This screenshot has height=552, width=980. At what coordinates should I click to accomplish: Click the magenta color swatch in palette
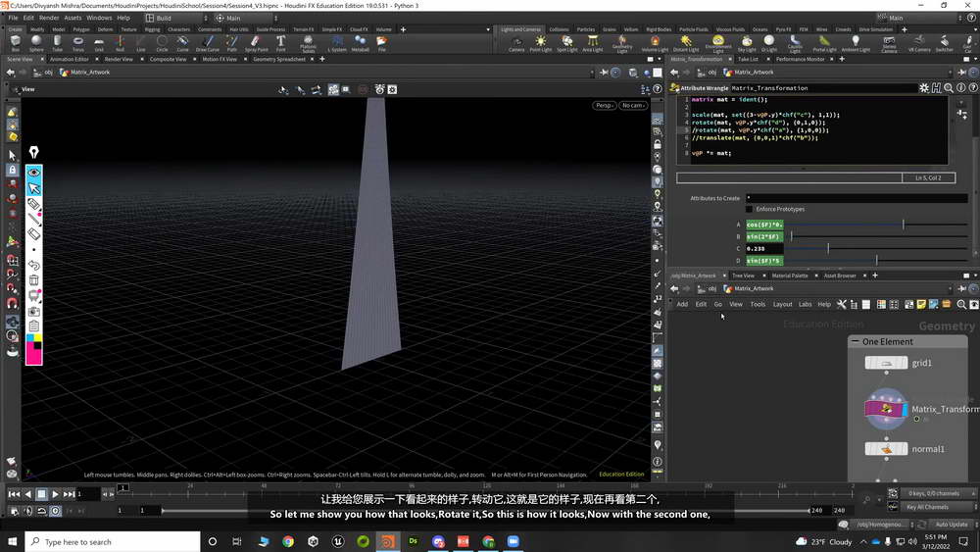point(33,357)
